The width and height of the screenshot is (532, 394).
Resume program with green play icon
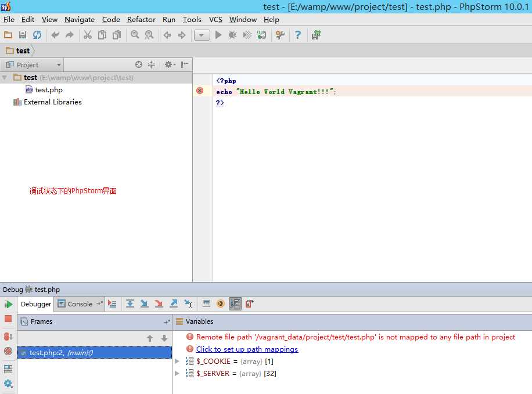click(9, 304)
